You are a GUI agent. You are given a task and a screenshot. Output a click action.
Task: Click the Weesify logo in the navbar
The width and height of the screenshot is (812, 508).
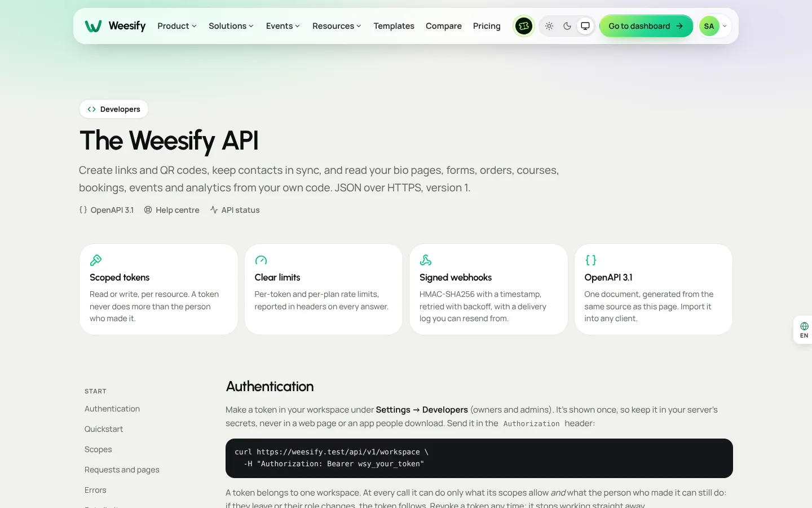(115, 26)
